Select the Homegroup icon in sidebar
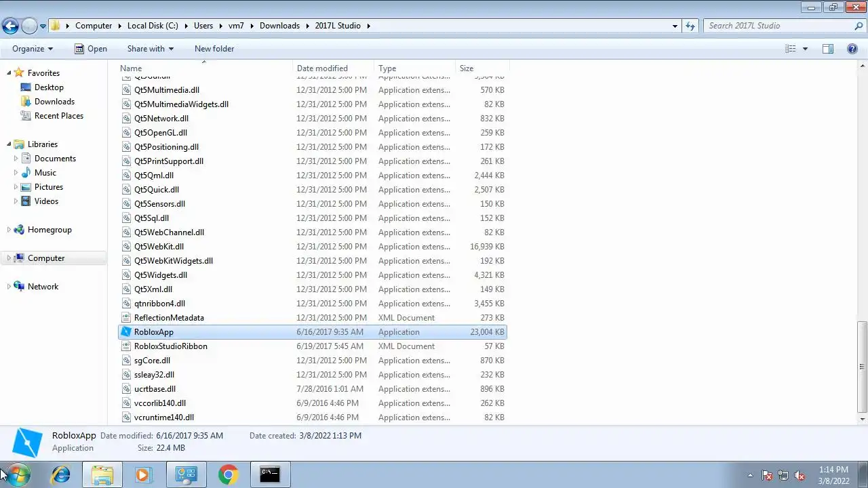The image size is (868, 488). (x=19, y=230)
